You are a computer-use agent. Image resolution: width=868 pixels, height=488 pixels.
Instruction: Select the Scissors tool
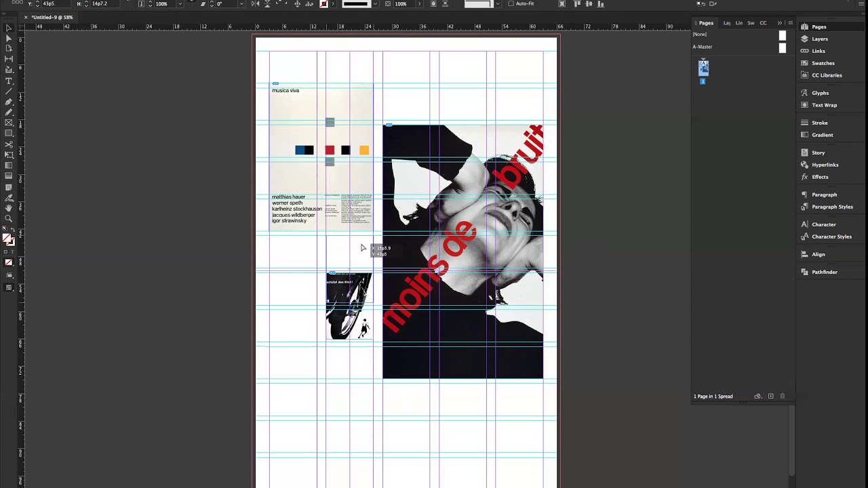(9, 144)
